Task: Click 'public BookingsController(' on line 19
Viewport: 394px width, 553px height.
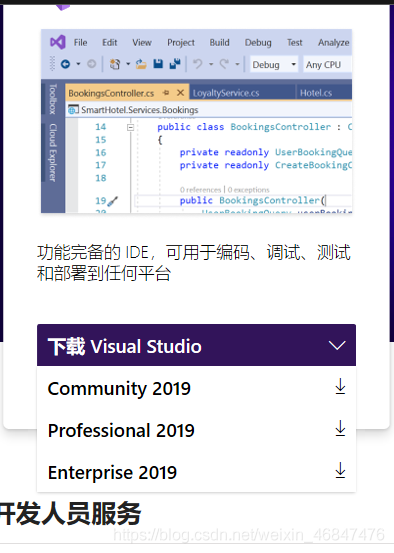Action: point(253,200)
